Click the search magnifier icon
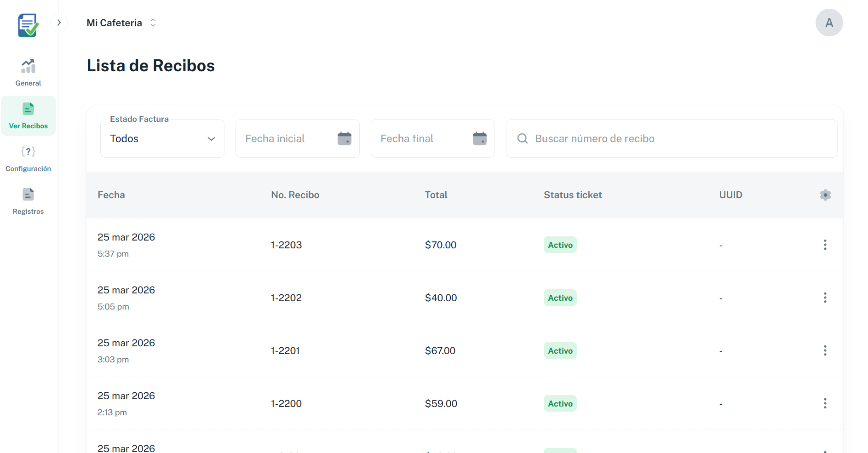This screenshot has width=868, height=453. (x=523, y=138)
